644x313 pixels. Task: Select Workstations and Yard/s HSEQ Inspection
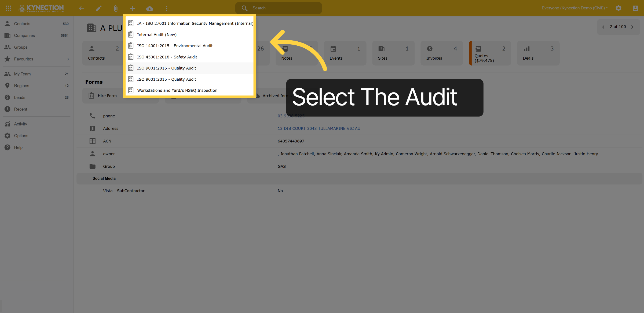tap(189, 90)
